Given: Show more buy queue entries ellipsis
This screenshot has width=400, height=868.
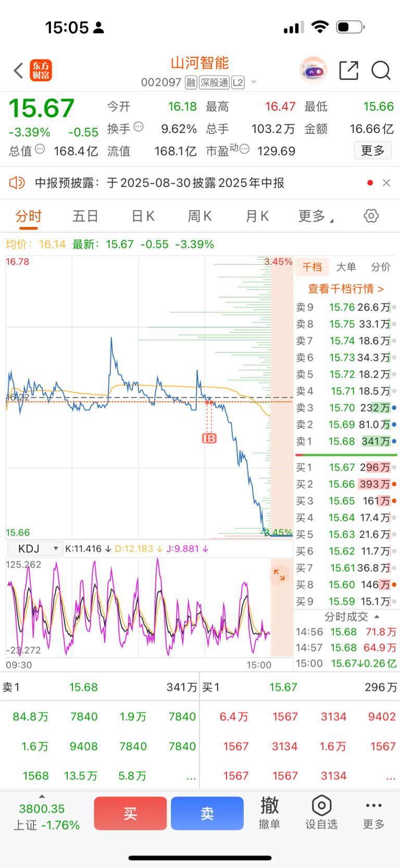Looking at the screenshot, I should [x=391, y=777].
